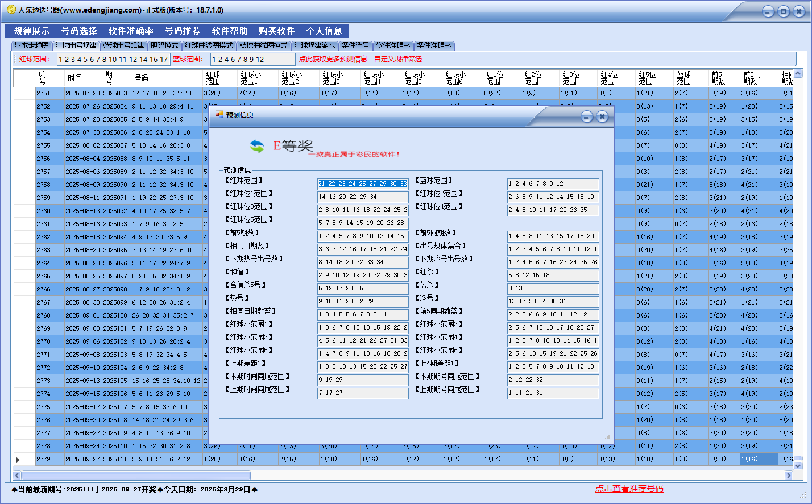The image size is (812, 504).
Task: Click the 预测信息 dialog title icon
Action: pyautogui.click(x=219, y=115)
